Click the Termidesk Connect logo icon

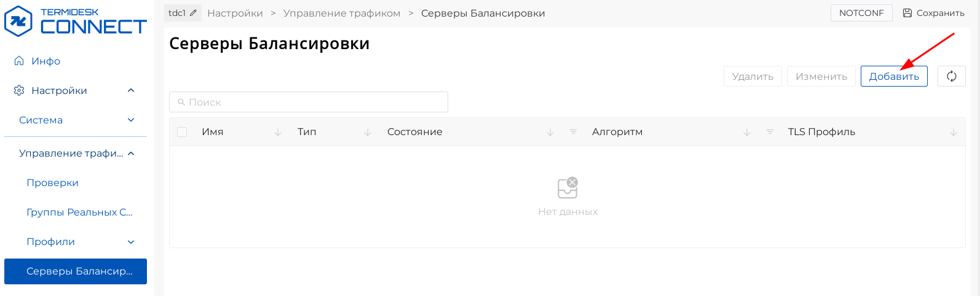click(x=18, y=21)
